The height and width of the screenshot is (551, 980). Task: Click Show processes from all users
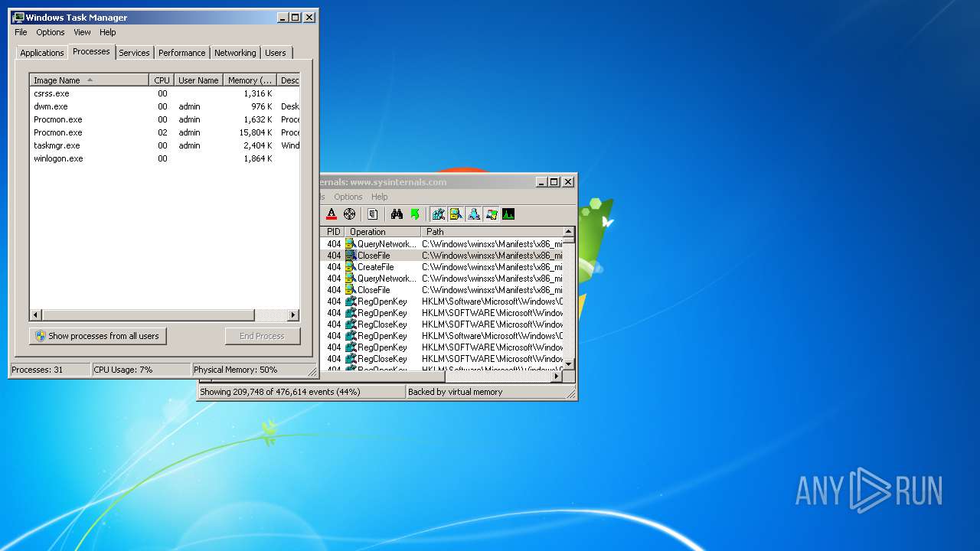(x=98, y=336)
